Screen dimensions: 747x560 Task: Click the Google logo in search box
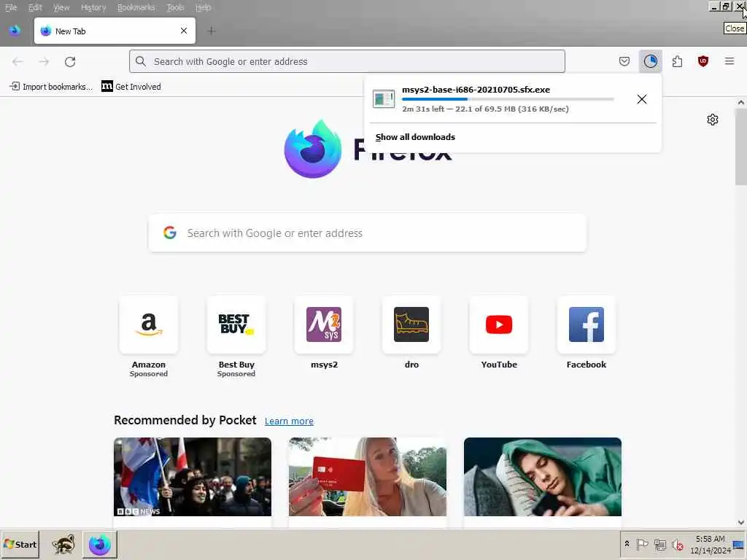170,233
